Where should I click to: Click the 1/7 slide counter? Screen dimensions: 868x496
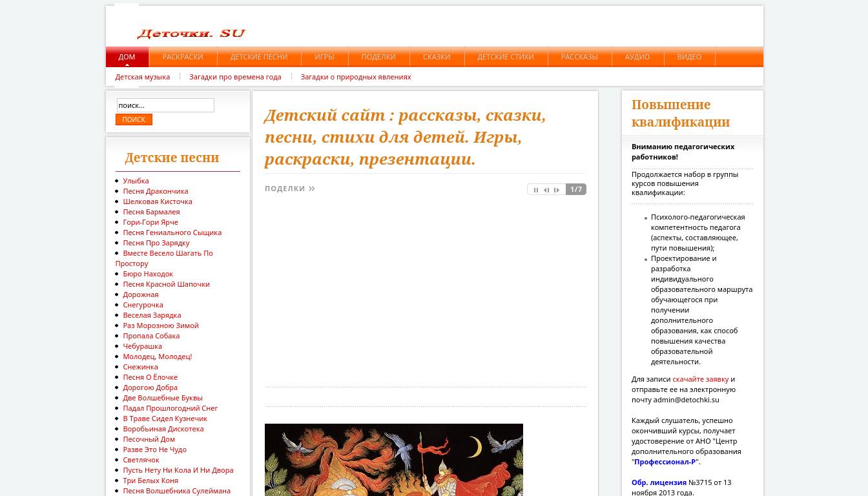pos(576,189)
